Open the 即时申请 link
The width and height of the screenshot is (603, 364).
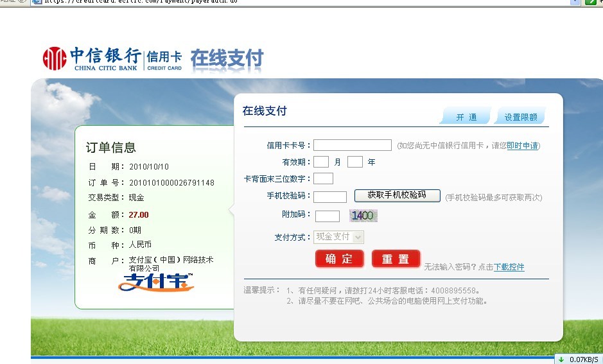coord(522,146)
